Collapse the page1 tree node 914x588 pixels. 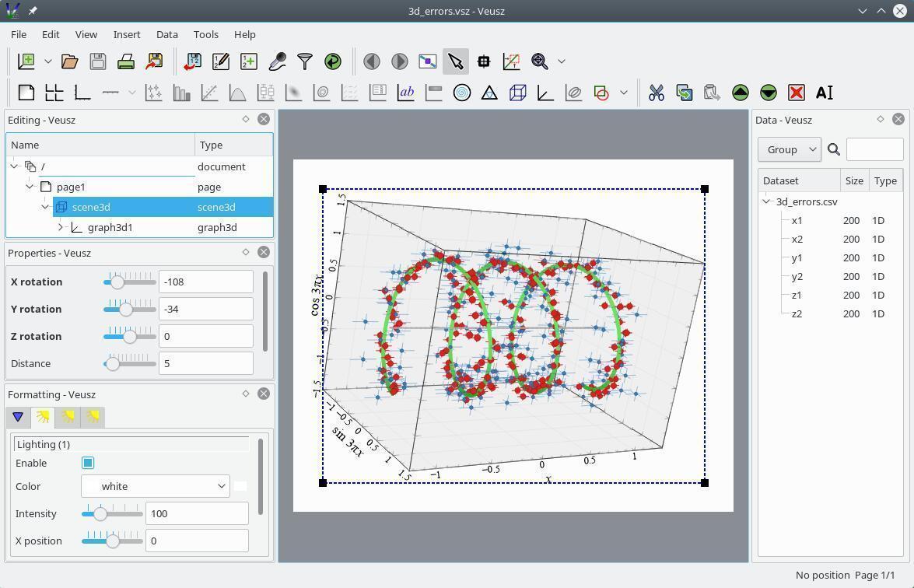tap(29, 187)
